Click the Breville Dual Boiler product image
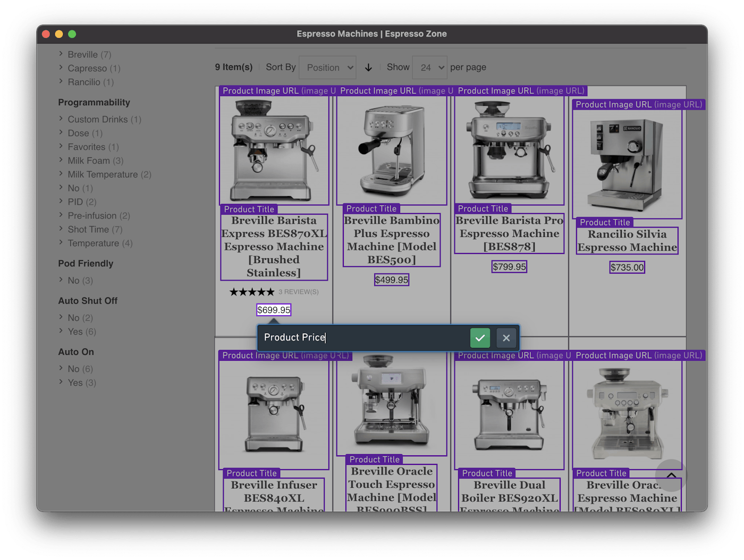The width and height of the screenshot is (744, 560). point(509,415)
